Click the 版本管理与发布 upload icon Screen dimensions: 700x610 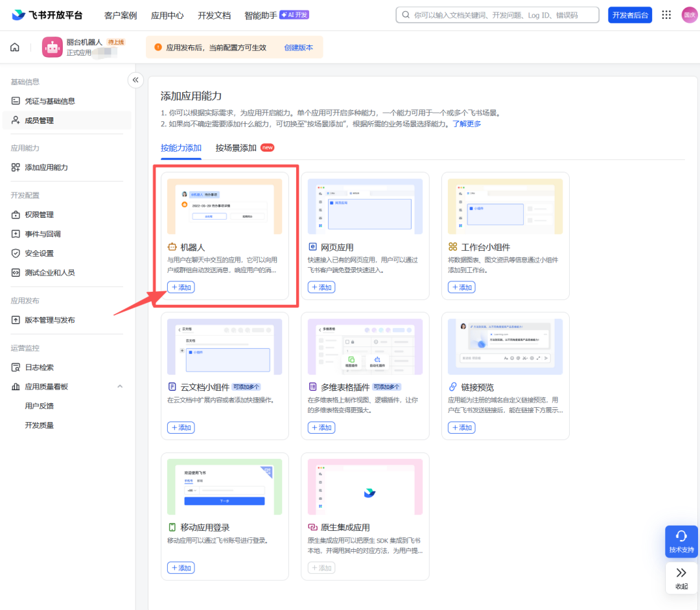click(16, 320)
